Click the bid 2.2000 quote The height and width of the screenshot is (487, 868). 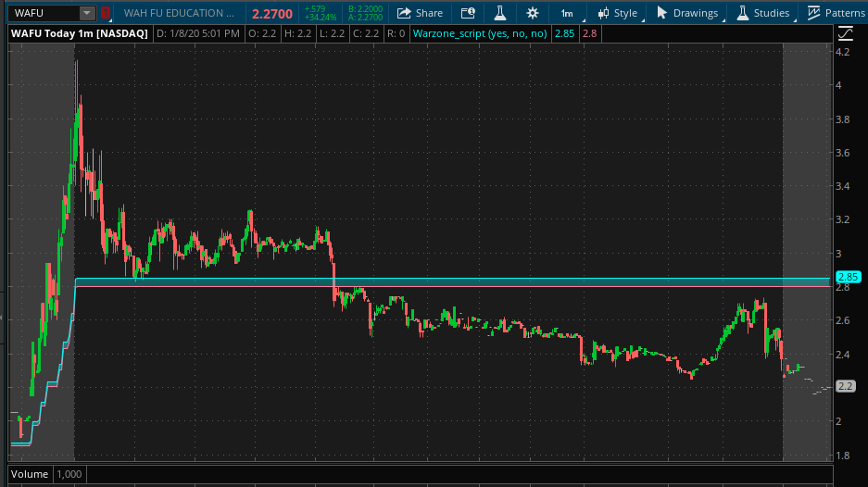click(x=365, y=9)
